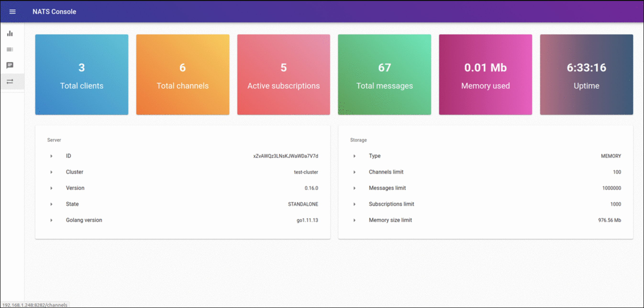
Task: Open the channels list icon in sidebar
Action: (x=10, y=49)
